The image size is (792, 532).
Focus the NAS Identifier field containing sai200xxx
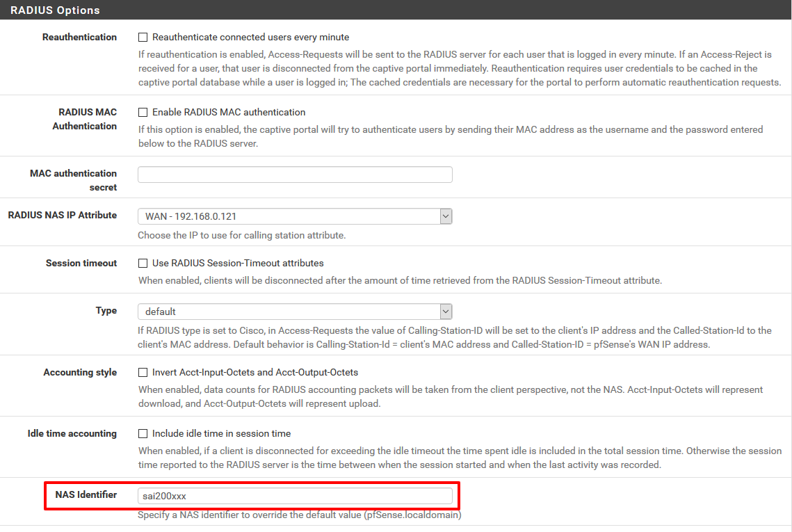(295, 496)
